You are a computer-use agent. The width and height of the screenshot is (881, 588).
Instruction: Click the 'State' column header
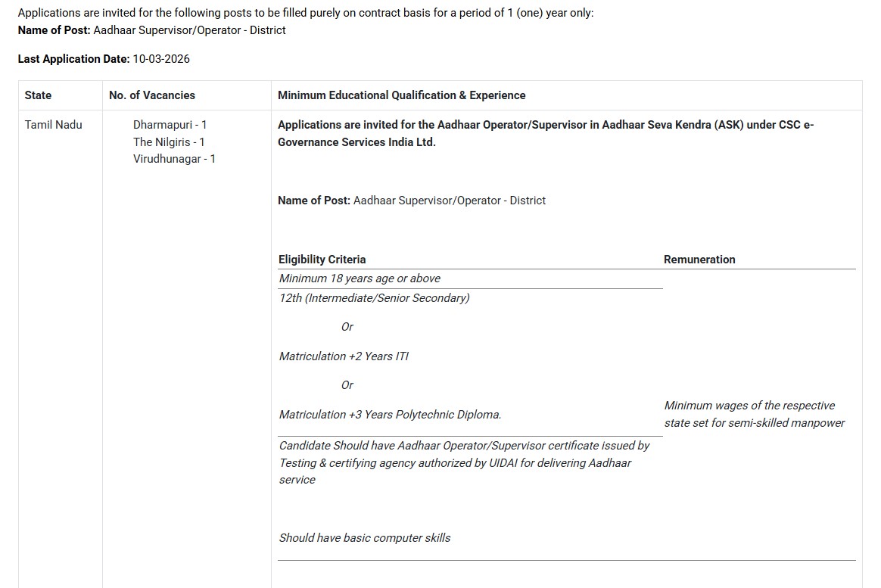pos(38,95)
